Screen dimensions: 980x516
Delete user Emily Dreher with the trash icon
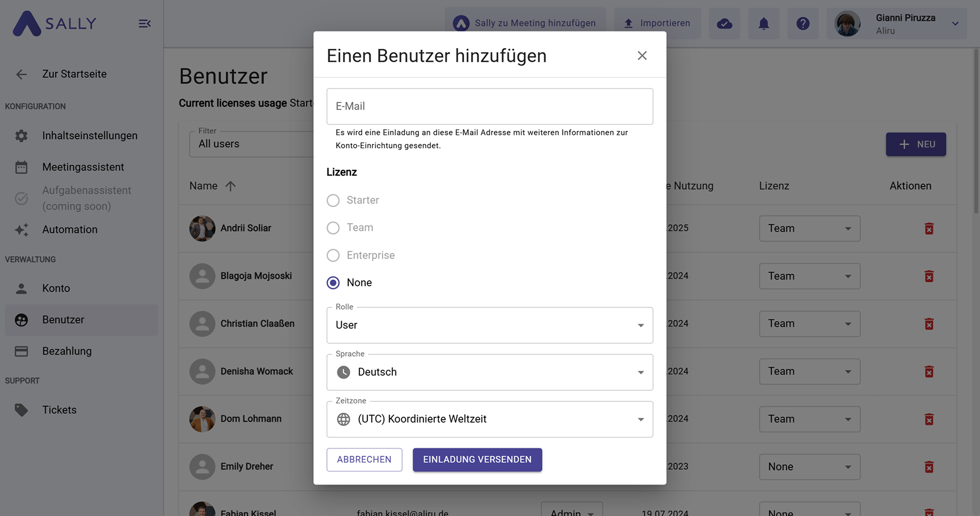[x=929, y=467]
